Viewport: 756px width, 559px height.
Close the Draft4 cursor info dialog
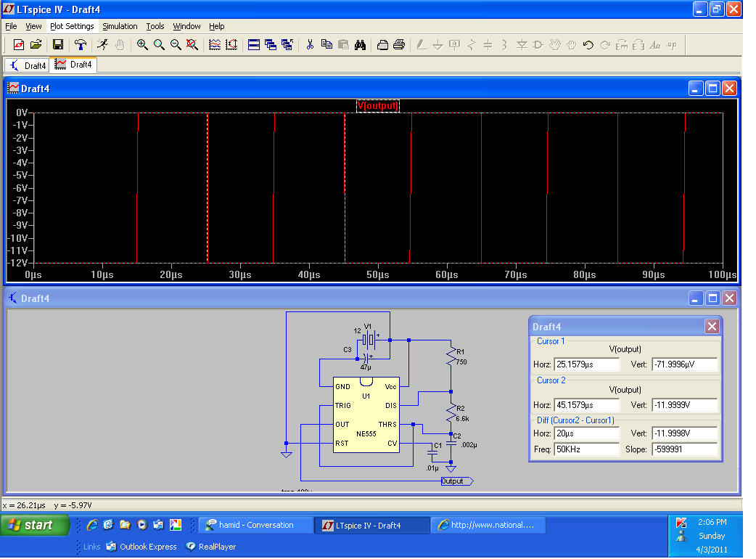point(712,327)
